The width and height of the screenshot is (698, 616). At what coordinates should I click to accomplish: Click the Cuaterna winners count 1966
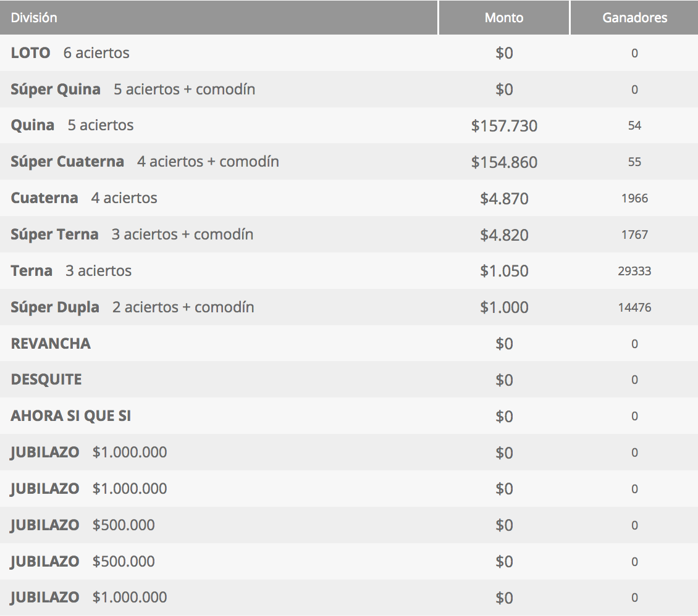click(634, 198)
